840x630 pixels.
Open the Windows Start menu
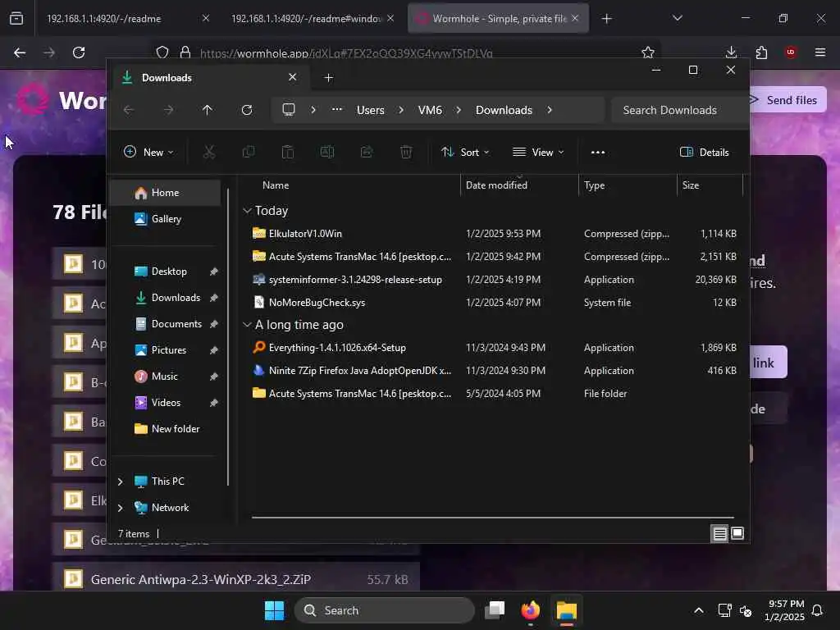point(274,610)
